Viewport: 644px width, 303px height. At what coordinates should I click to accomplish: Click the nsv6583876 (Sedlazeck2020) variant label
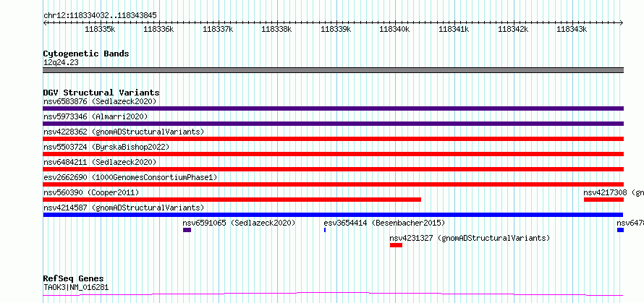(100, 101)
